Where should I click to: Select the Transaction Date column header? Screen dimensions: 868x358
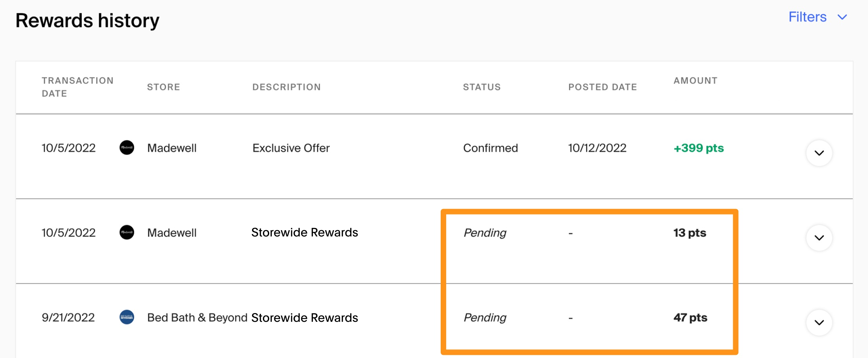coord(78,87)
